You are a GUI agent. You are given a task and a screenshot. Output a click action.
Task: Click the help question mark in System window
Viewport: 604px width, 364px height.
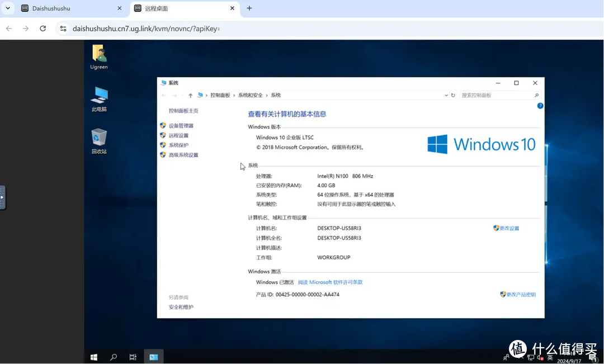tap(539, 105)
